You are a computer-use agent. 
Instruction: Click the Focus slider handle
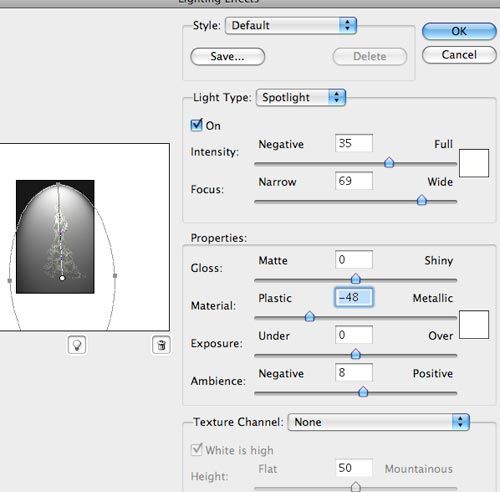click(422, 200)
